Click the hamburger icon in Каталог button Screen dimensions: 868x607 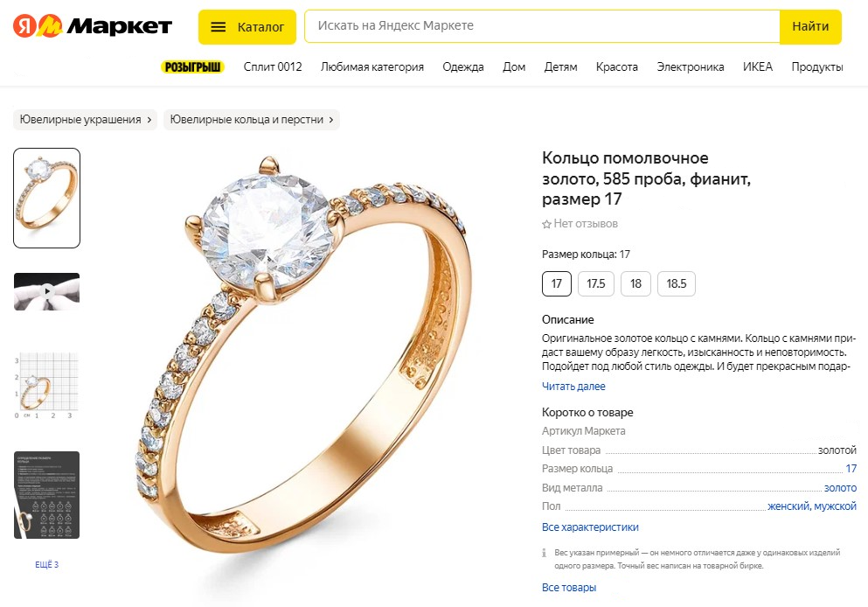pyautogui.click(x=219, y=27)
